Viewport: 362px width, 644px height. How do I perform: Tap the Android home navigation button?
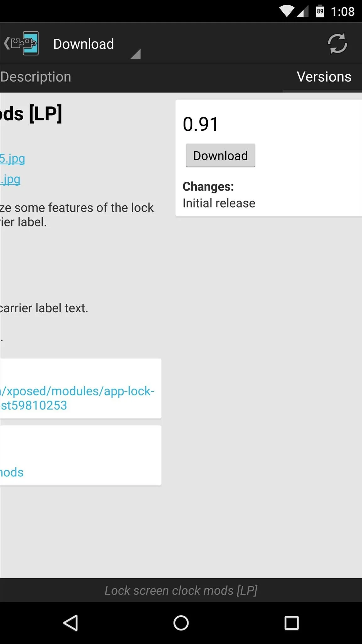[x=181, y=623]
